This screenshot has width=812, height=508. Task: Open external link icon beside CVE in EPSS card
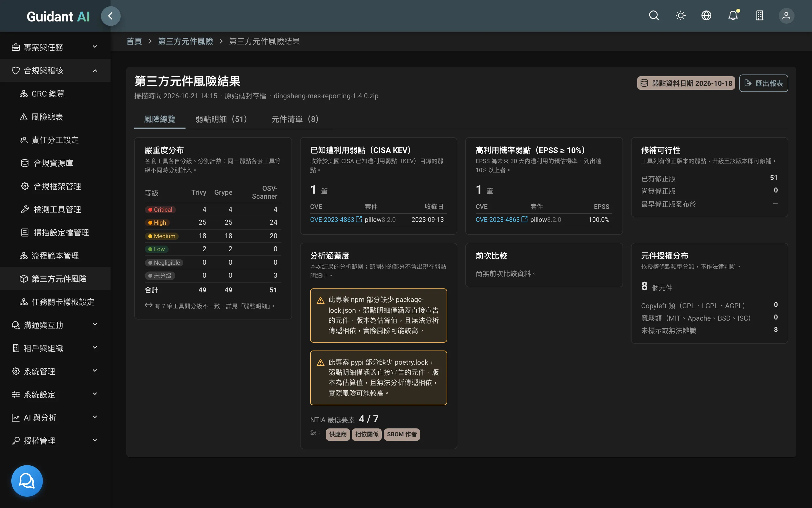524,219
